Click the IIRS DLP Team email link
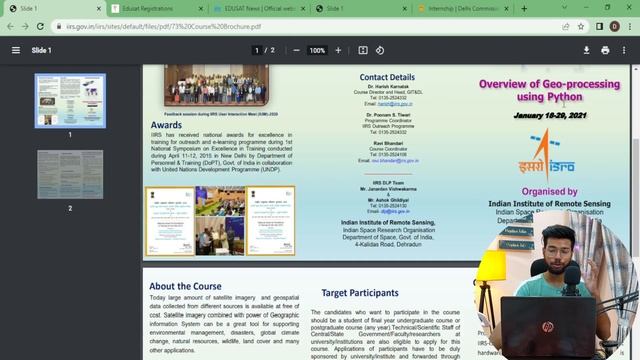Screen dimensions: 640x360 (395, 211)
